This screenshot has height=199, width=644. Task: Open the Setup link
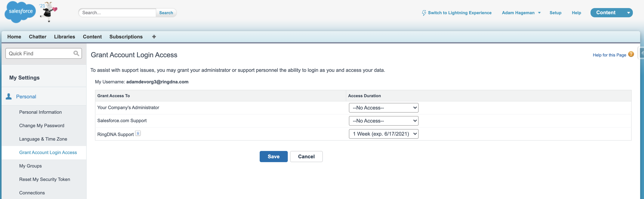[x=555, y=13]
